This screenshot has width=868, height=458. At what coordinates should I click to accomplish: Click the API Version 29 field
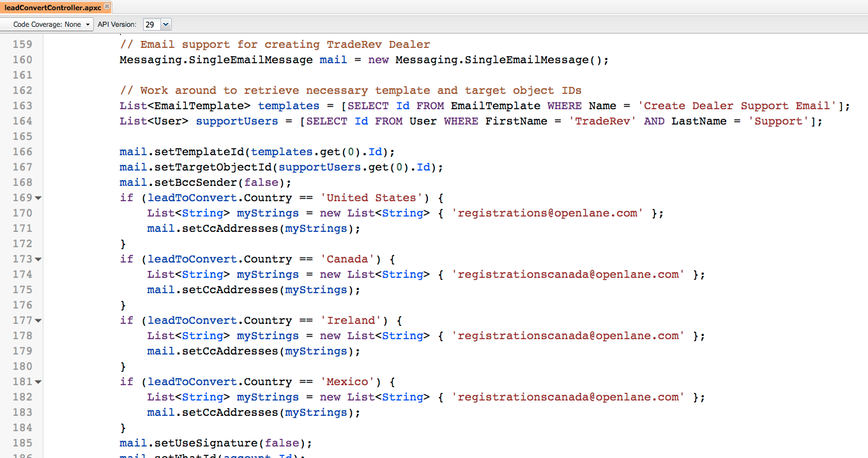151,24
